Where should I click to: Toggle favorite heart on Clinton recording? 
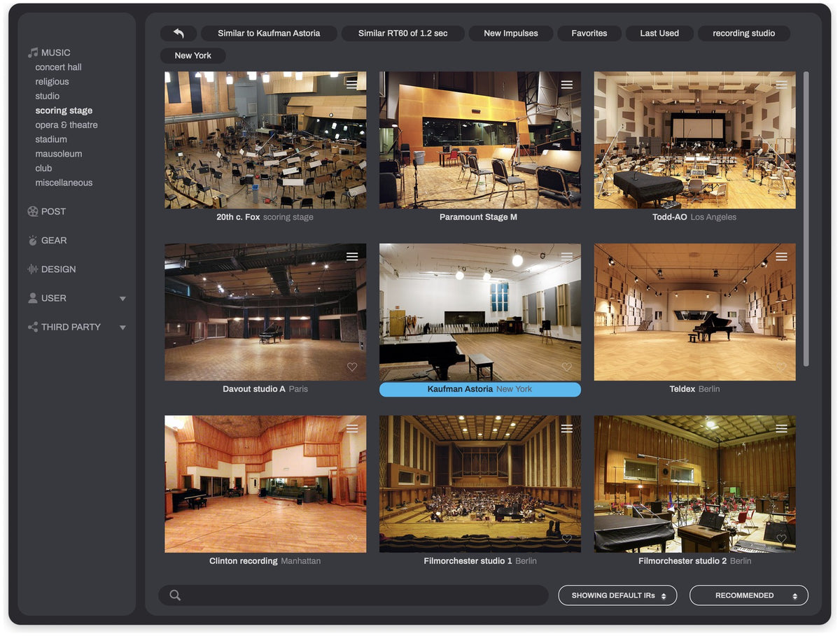click(x=352, y=539)
